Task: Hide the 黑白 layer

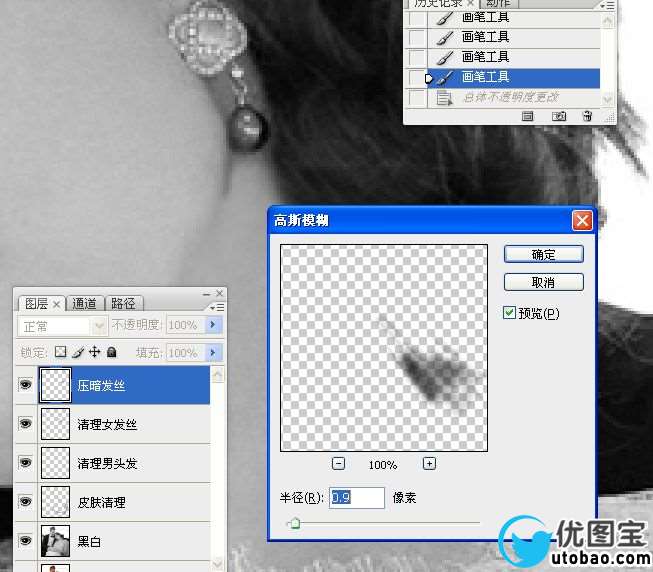Action: pos(25,540)
